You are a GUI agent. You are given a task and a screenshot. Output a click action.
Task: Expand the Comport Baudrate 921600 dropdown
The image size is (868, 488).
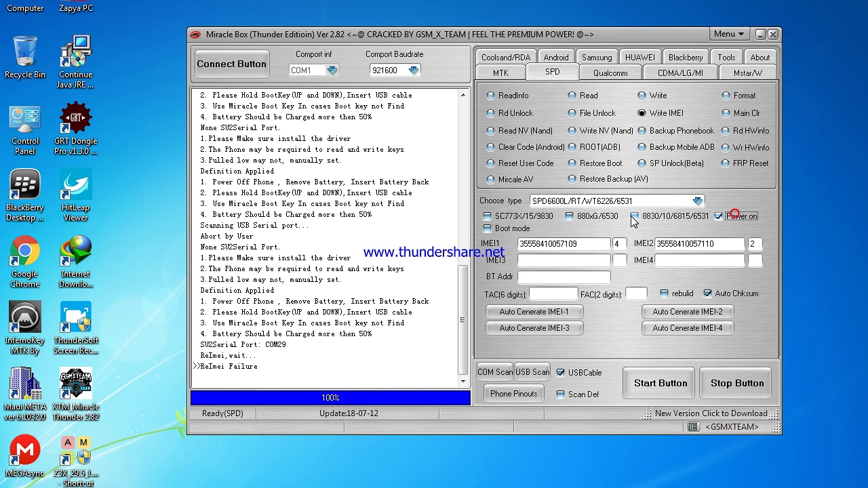414,70
